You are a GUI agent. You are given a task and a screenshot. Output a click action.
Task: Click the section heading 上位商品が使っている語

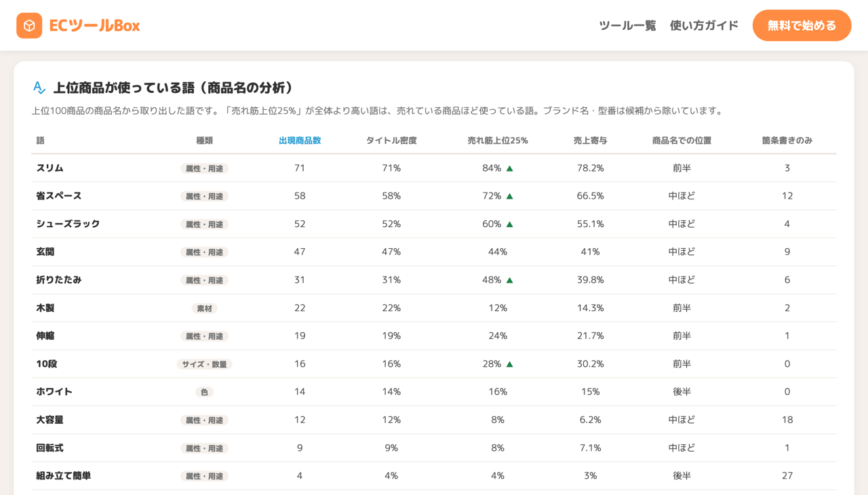pos(173,87)
